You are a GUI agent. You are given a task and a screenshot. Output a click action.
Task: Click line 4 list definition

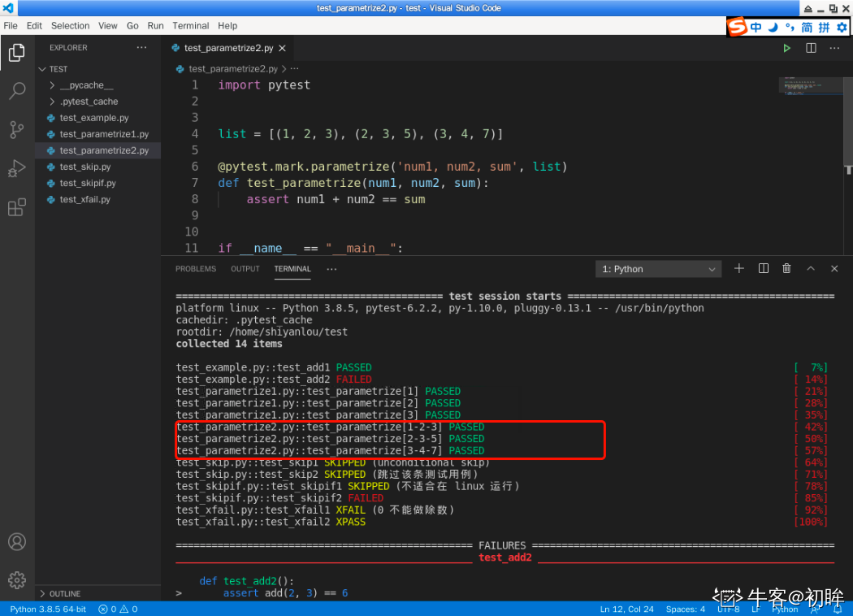pos(360,134)
